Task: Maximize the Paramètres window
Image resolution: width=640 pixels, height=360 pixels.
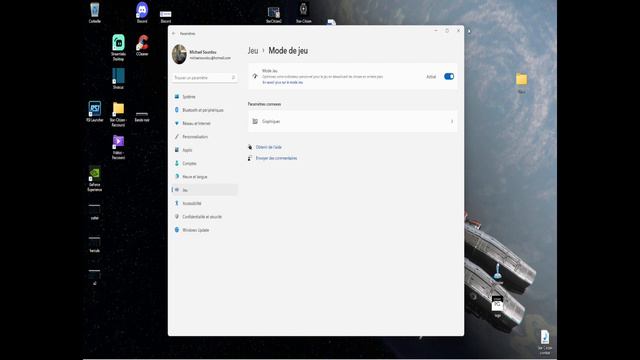Action: [x=447, y=31]
